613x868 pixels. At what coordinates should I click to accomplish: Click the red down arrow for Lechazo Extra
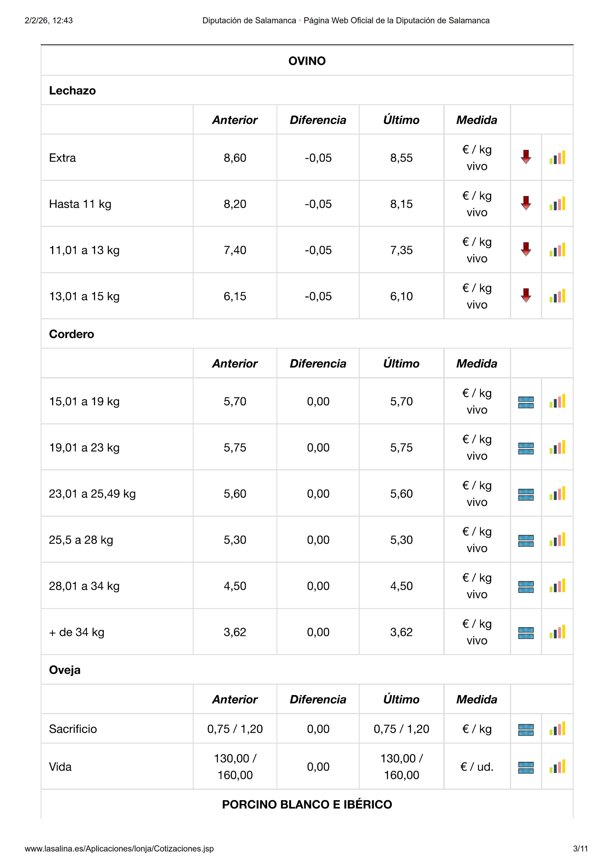[x=526, y=157]
